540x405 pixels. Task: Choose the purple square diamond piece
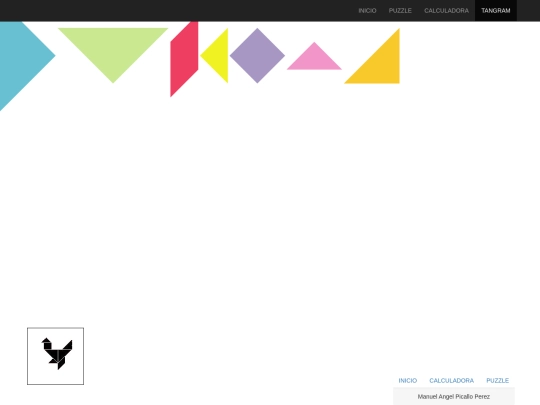point(257,55)
